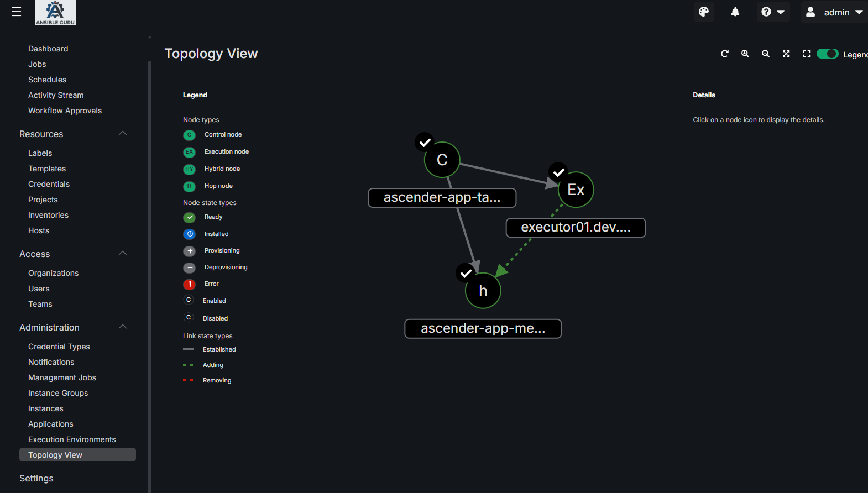This screenshot has width=868, height=493.
Task: Collapse the Administration section
Action: click(123, 327)
